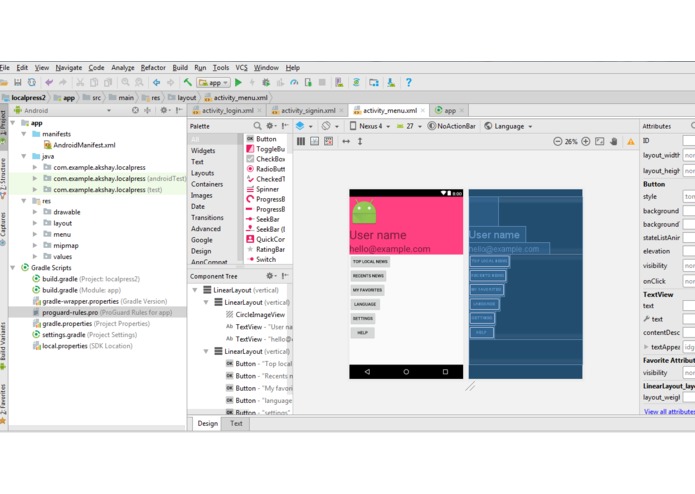Click the Debug app bug icon
The image size is (695, 494).
[266, 82]
